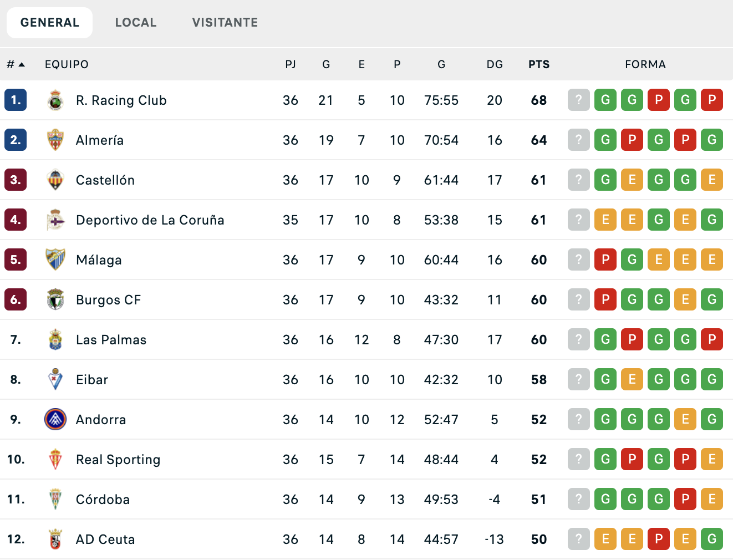Click the Andorra club logo
The image size is (733, 560).
pyautogui.click(x=55, y=419)
